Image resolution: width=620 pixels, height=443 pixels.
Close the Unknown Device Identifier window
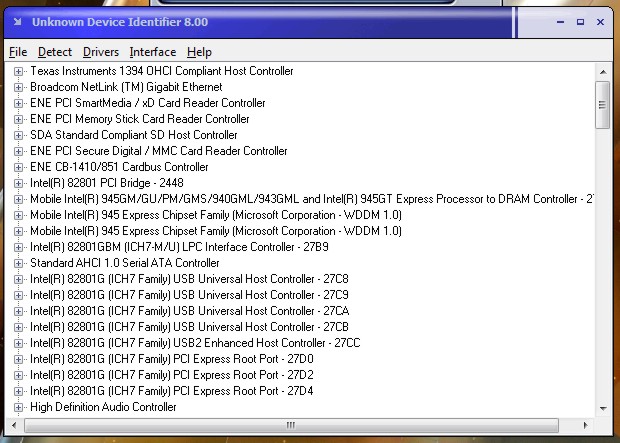tap(600, 22)
